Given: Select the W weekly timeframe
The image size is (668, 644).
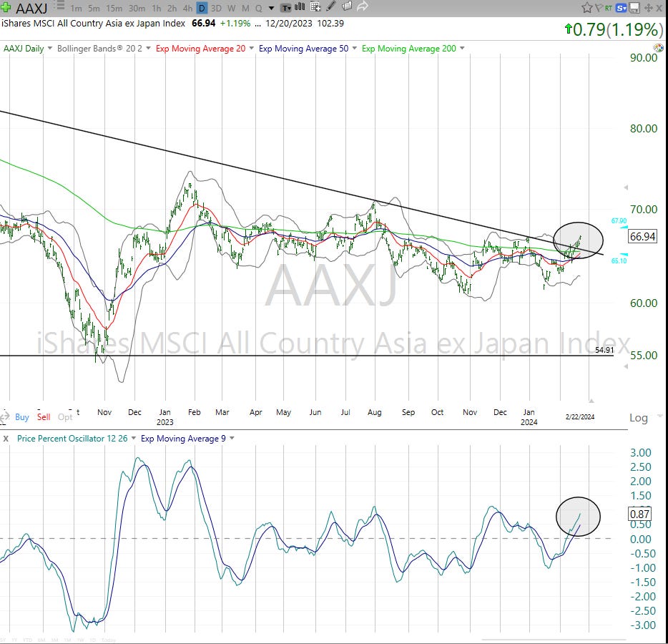Looking at the screenshot, I should coord(231,8).
